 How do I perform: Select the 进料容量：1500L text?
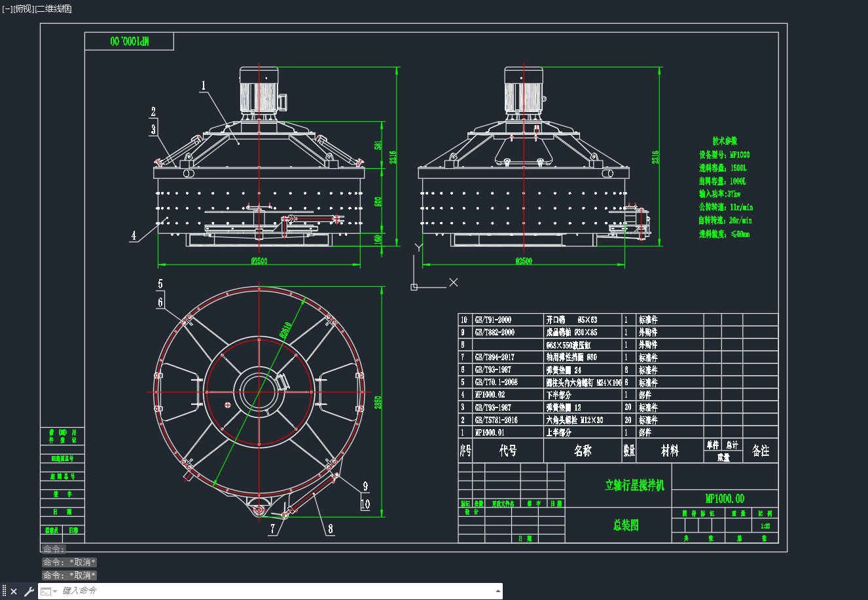coord(723,168)
